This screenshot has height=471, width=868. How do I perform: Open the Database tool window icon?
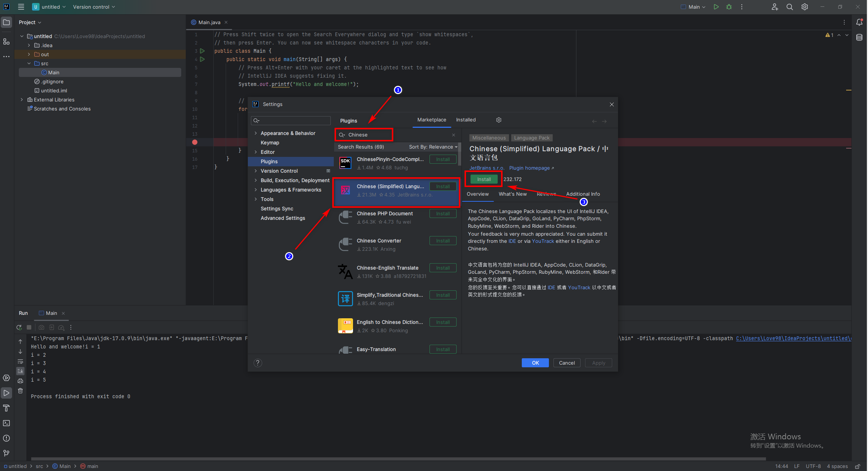point(859,37)
